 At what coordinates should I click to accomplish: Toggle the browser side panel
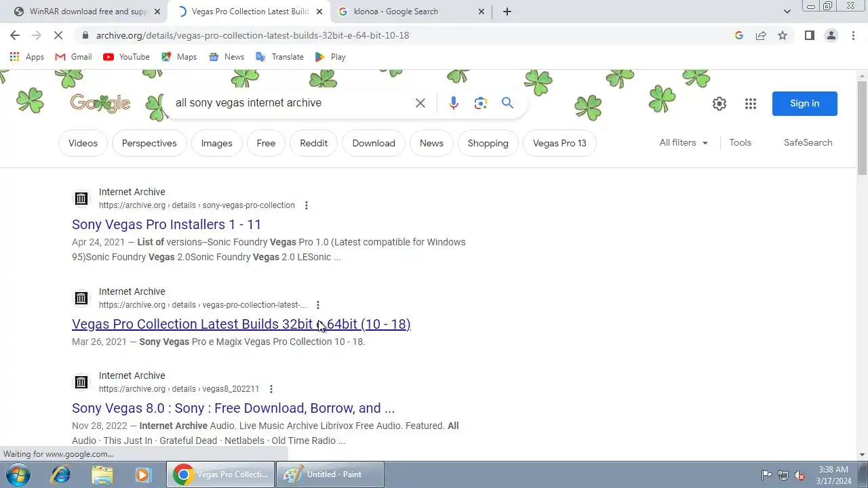click(809, 35)
